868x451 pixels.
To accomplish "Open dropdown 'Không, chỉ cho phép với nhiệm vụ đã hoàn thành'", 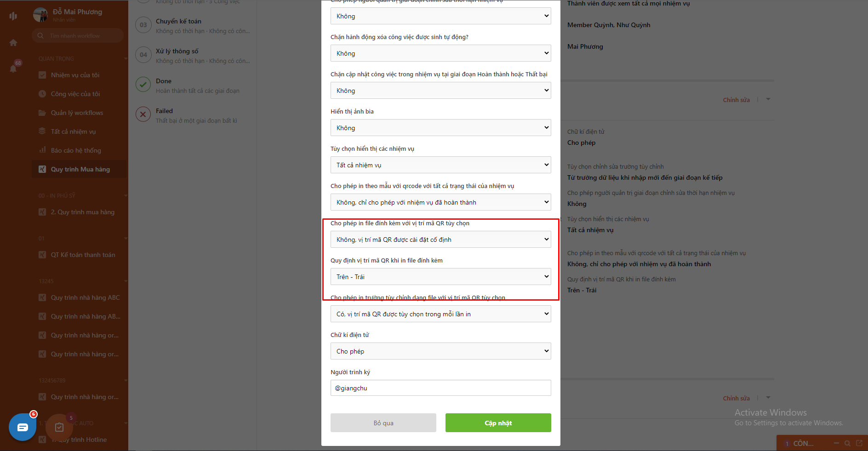I will (440, 202).
